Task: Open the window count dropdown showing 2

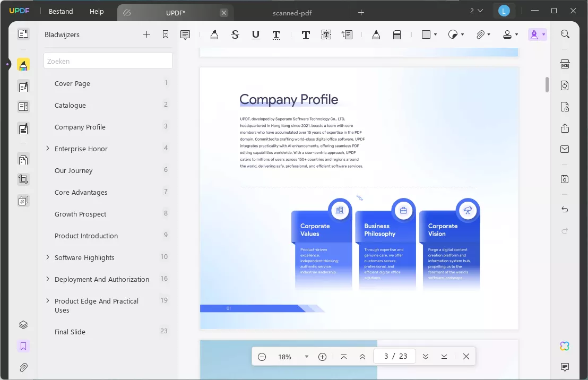Action: click(476, 11)
